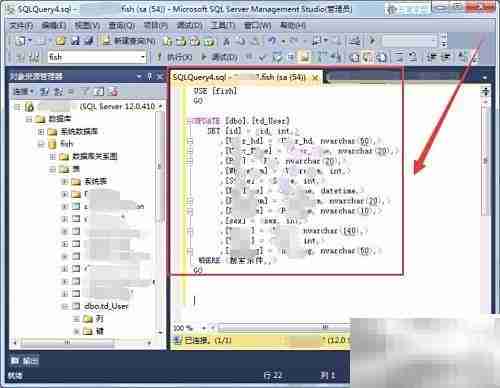Close the SQLQuery4.sql tab with X
Screen dimensions: 500x388
click(315, 78)
